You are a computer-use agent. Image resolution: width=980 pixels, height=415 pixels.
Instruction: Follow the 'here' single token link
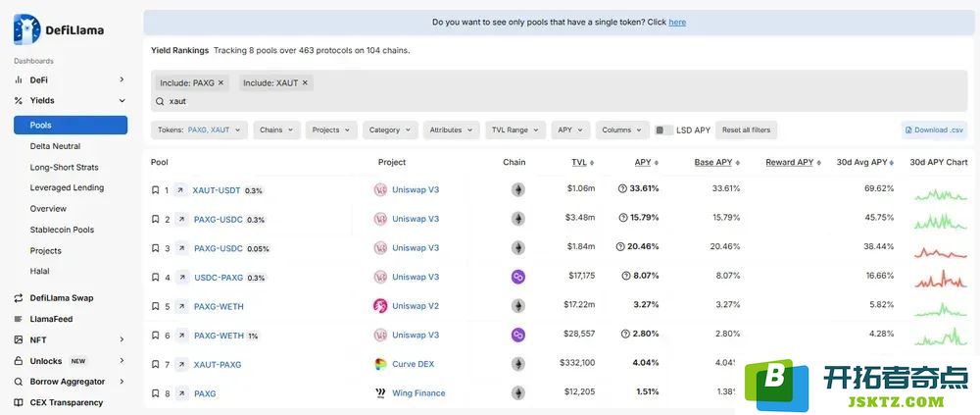click(x=677, y=22)
